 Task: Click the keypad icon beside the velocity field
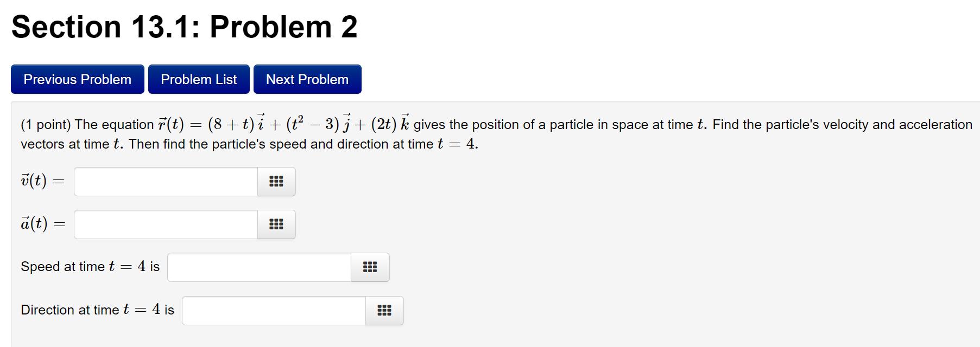276,182
